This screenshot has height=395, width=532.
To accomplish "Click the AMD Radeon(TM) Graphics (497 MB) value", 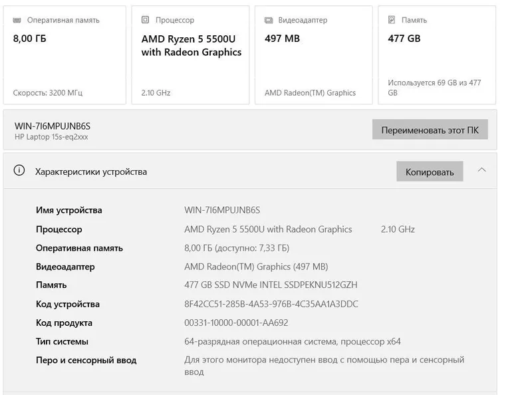I will (x=256, y=267).
